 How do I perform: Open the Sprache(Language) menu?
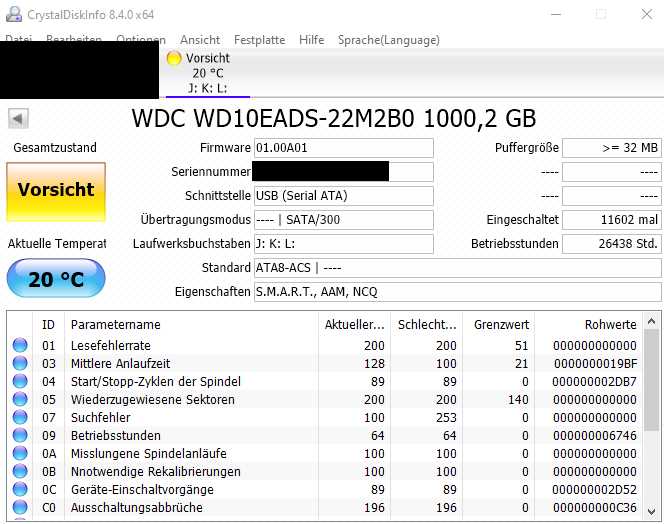(389, 40)
